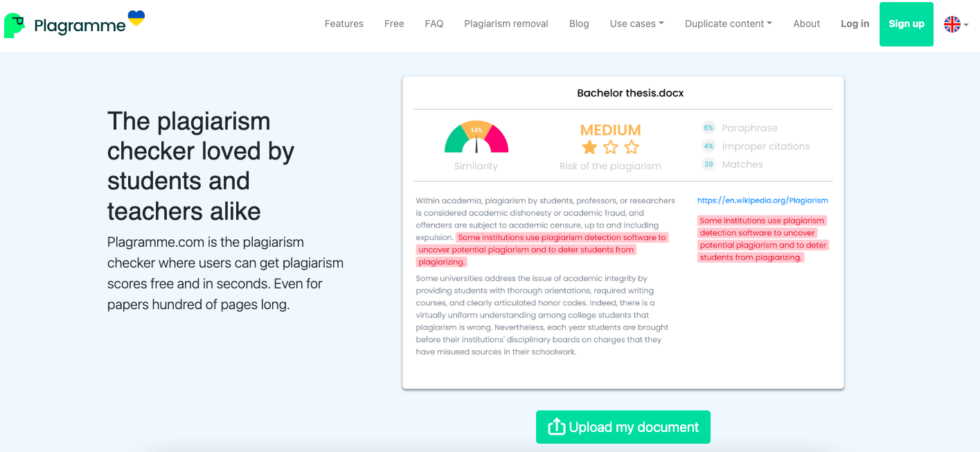
Task: Open the Features menu item
Action: point(344,24)
